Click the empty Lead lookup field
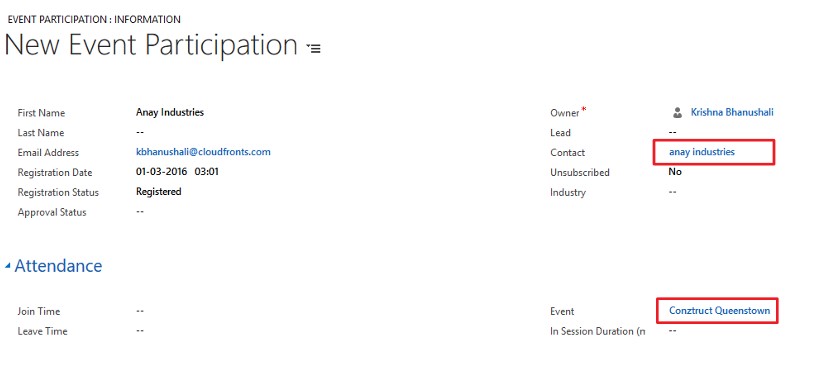 [673, 132]
